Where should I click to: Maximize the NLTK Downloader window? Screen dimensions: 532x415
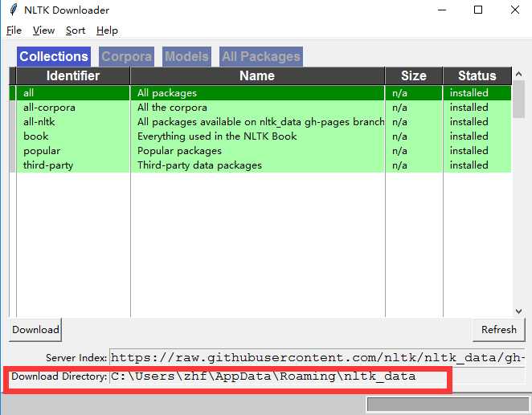tap(478, 10)
